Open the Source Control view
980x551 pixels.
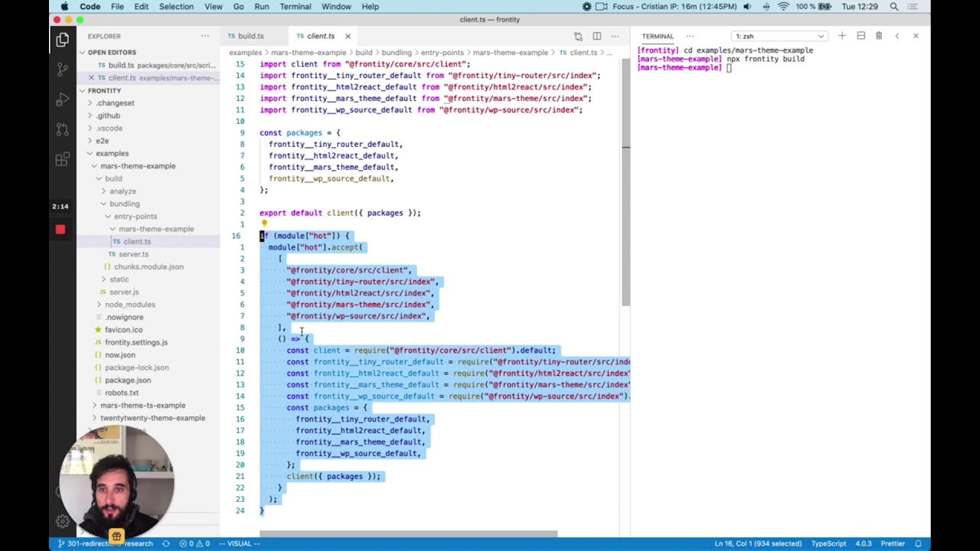click(62, 70)
